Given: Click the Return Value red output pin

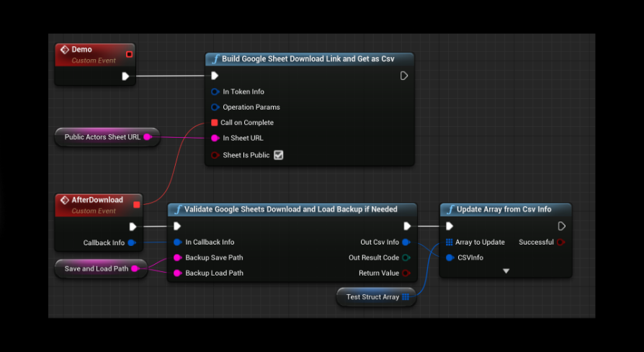Looking at the screenshot, I should pos(406,273).
